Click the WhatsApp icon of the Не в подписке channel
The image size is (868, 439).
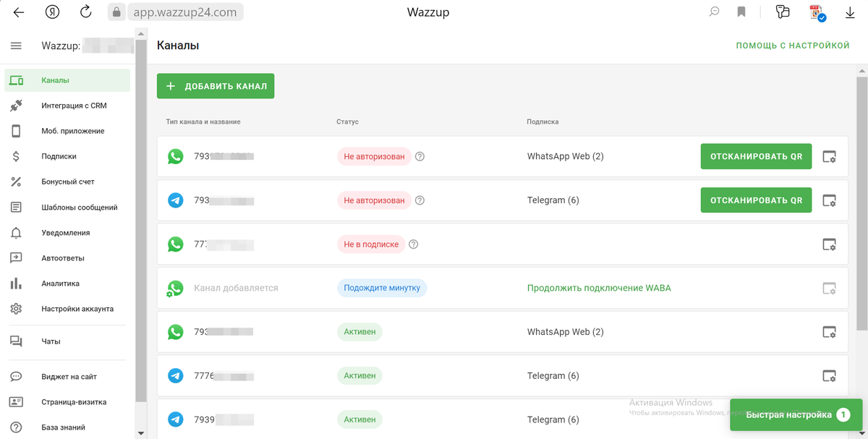(x=175, y=244)
